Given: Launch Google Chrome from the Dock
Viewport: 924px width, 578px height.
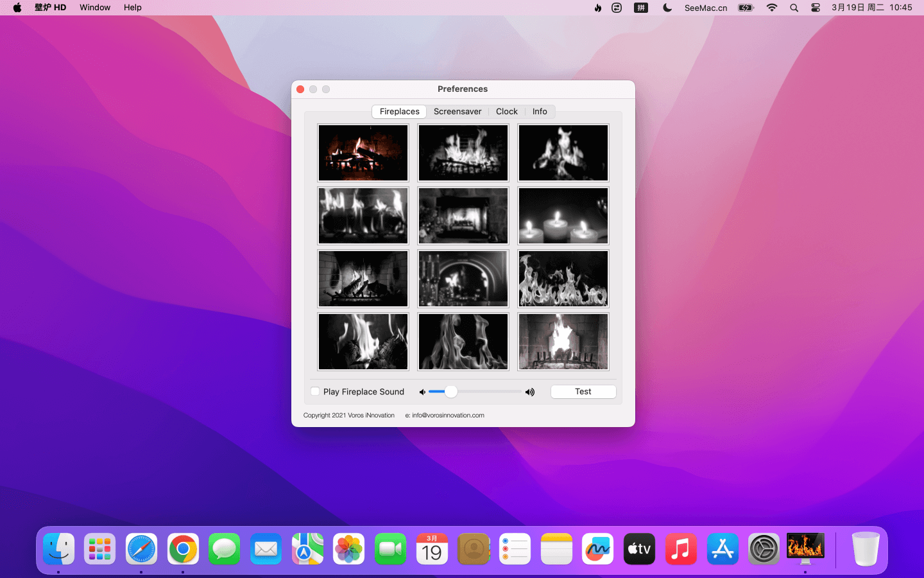Looking at the screenshot, I should pyautogui.click(x=183, y=549).
